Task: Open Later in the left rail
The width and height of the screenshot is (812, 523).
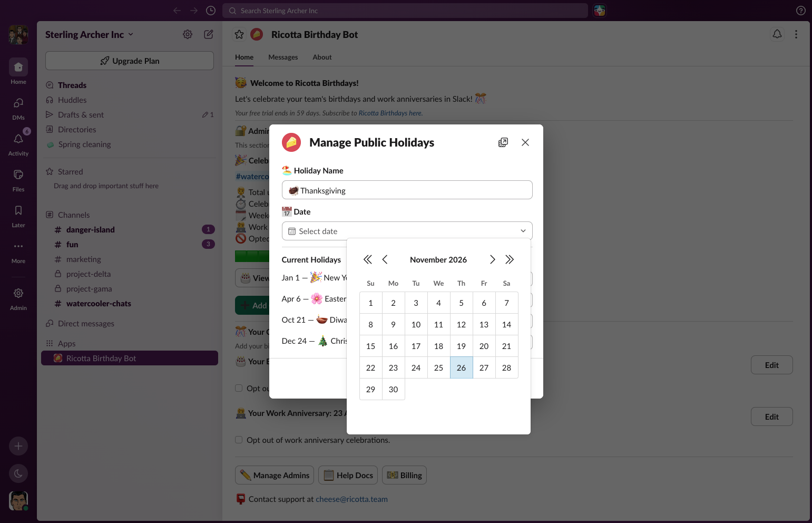Action: pyautogui.click(x=18, y=215)
